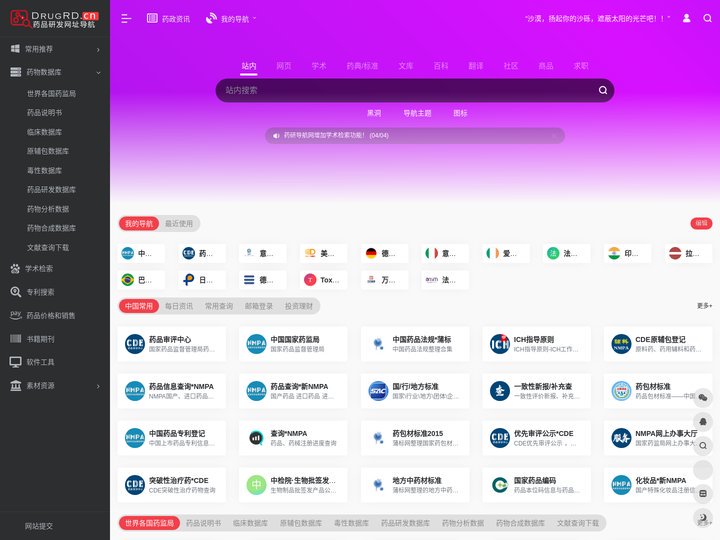The image size is (720, 540).
Task: Open the Tox... shortcut
Action: 323,280
